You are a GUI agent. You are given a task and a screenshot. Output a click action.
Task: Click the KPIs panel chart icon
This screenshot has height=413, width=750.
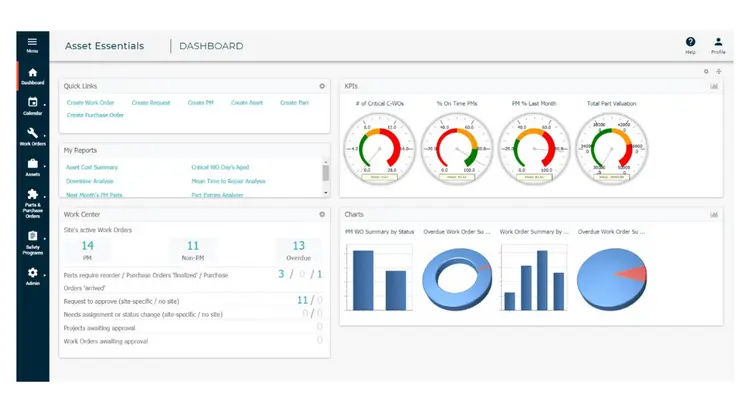click(x=714, y=86)
